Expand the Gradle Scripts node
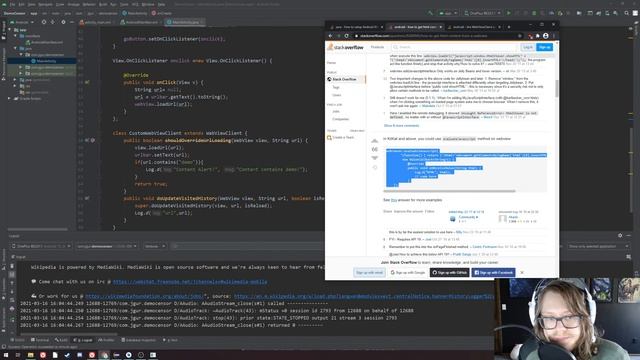This screenshot has height=360, width=640. click(10, 98)
